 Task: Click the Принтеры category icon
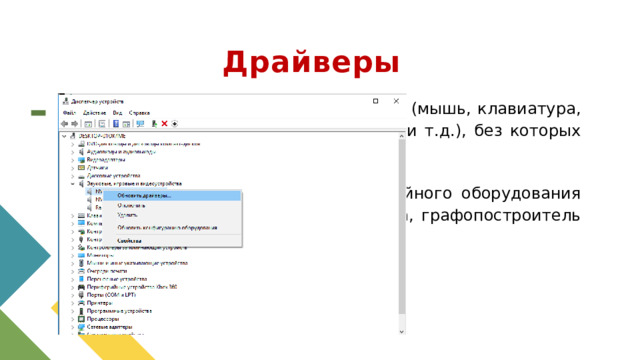pyautogui.click(x=81, y=303)
